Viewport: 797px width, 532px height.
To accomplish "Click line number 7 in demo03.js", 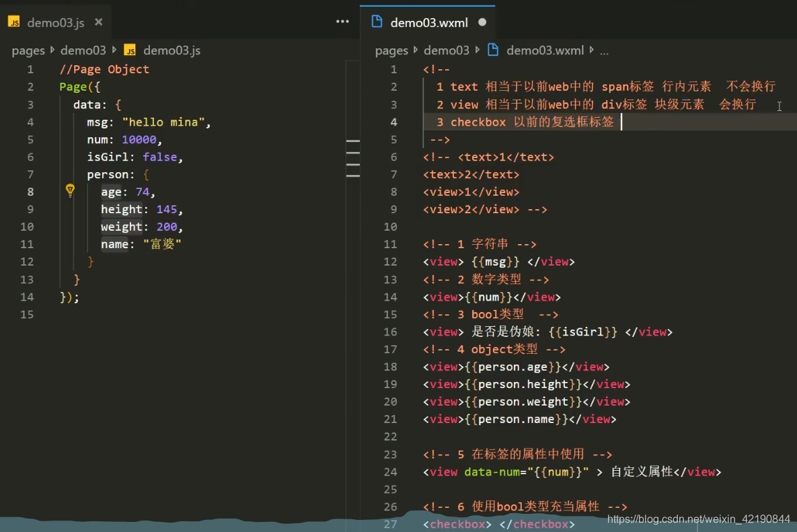I will [x=30, y=174].
